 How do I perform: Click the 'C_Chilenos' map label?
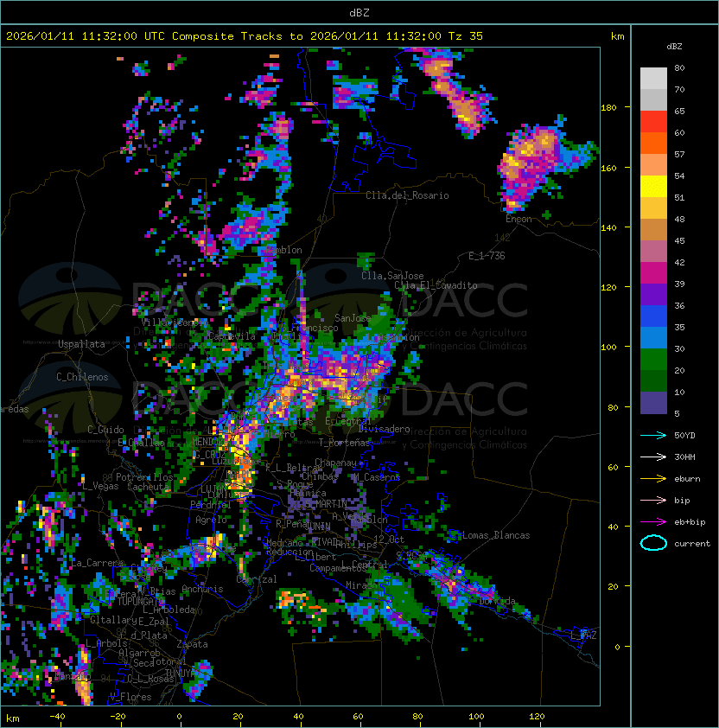coord(82,377)
